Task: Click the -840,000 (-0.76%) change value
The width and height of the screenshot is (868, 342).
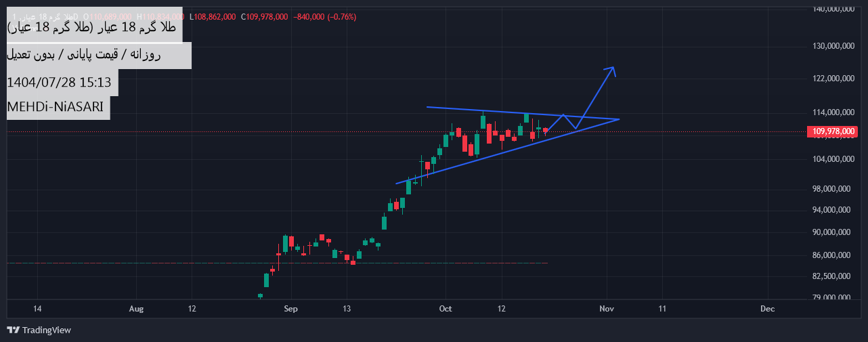Action: point(324,16)
